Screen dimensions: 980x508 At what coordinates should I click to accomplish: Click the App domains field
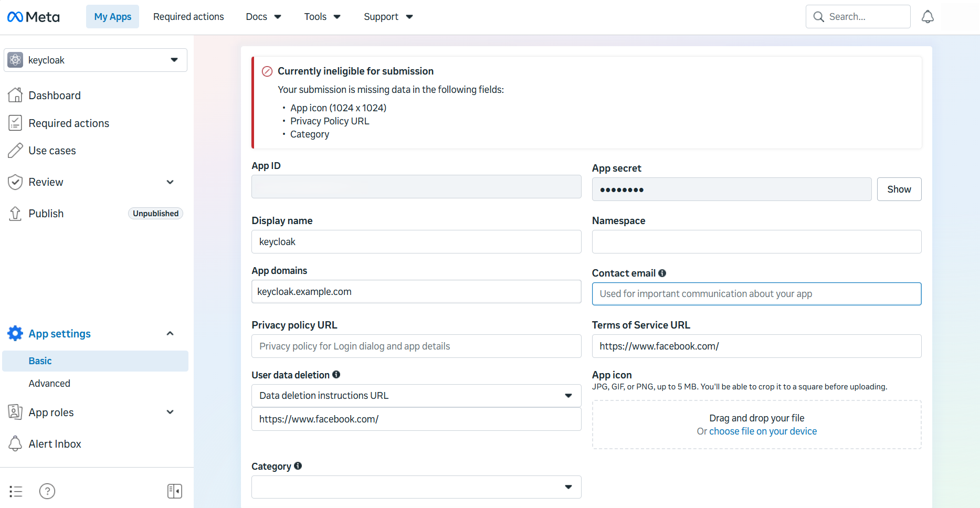click(x=416, y=292)
